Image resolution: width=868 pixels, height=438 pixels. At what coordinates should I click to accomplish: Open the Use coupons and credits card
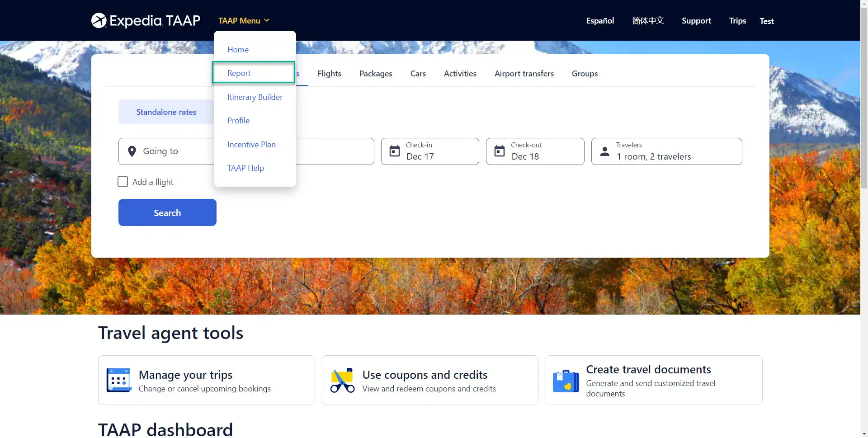(x=430, y=380)
